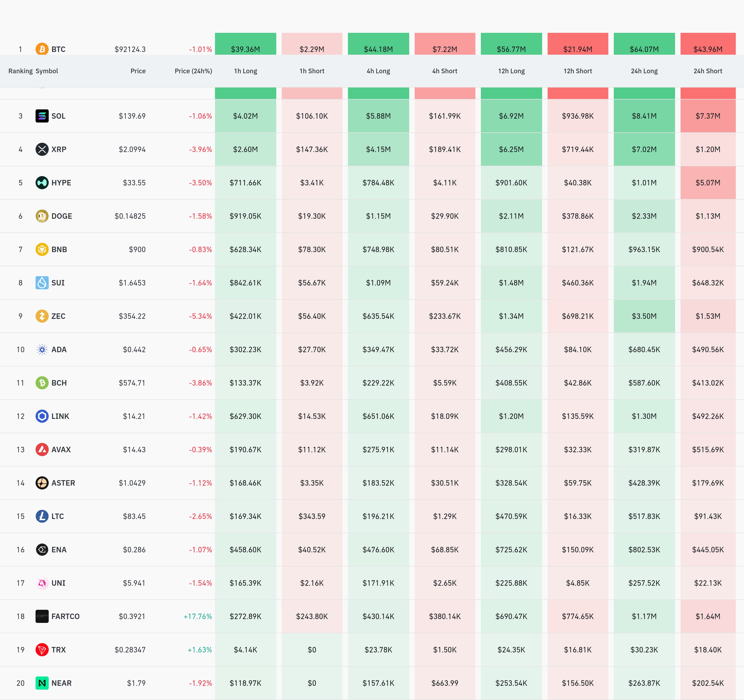
Task: Click the BTC Bitcoin coin icon
Action: tap(42, 49)
